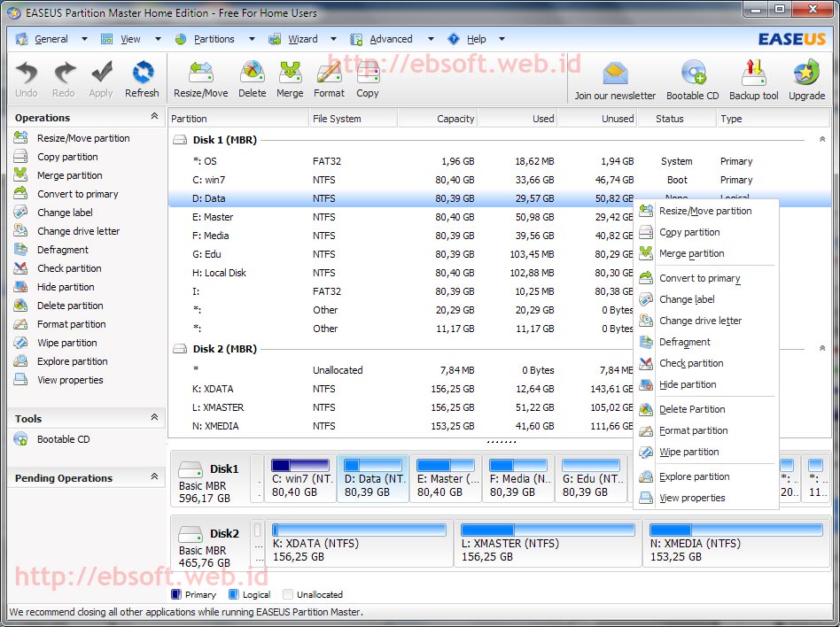Open the View menu dropdown arrow
The image size is (840, 627).
click(158, 39)
